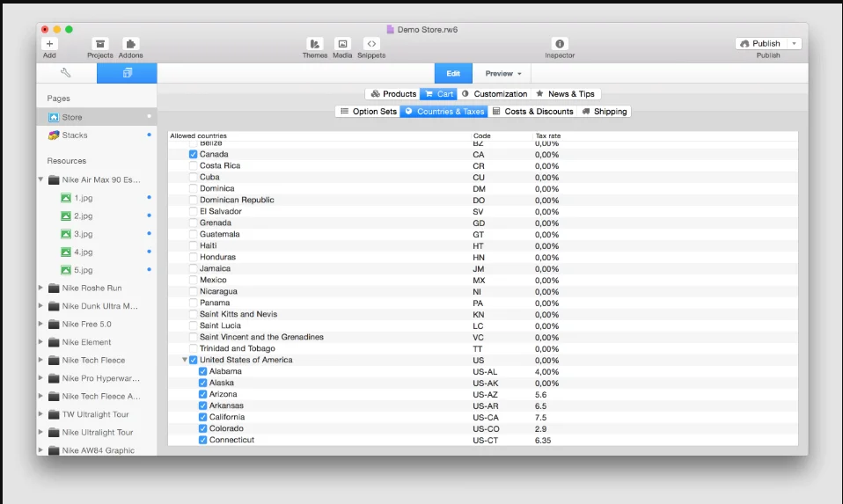Viewport: 843px width, 504px height.
Task: Uncheck the Canada checkbox
Action: [193, 154]
